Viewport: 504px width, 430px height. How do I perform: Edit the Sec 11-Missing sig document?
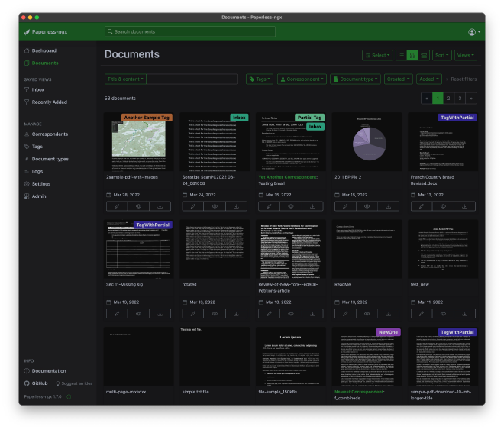click(117, 314)
